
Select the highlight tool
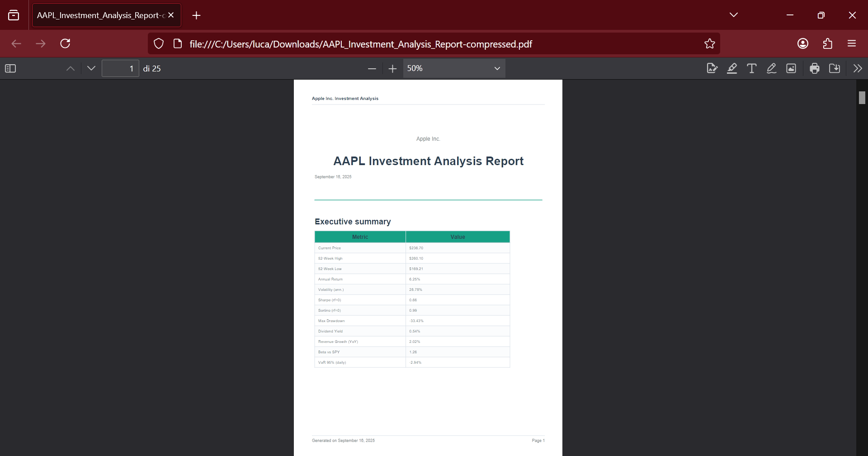pos(732,68)
